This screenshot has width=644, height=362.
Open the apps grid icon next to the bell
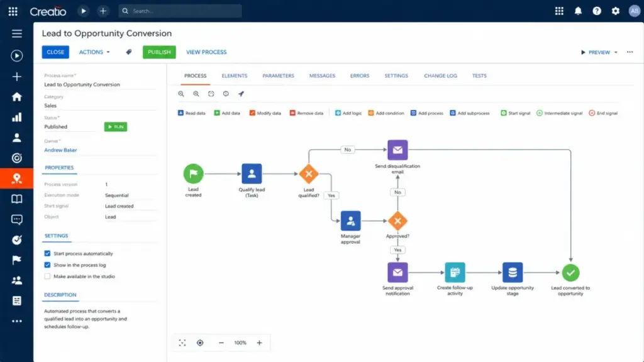pos(559,11)
